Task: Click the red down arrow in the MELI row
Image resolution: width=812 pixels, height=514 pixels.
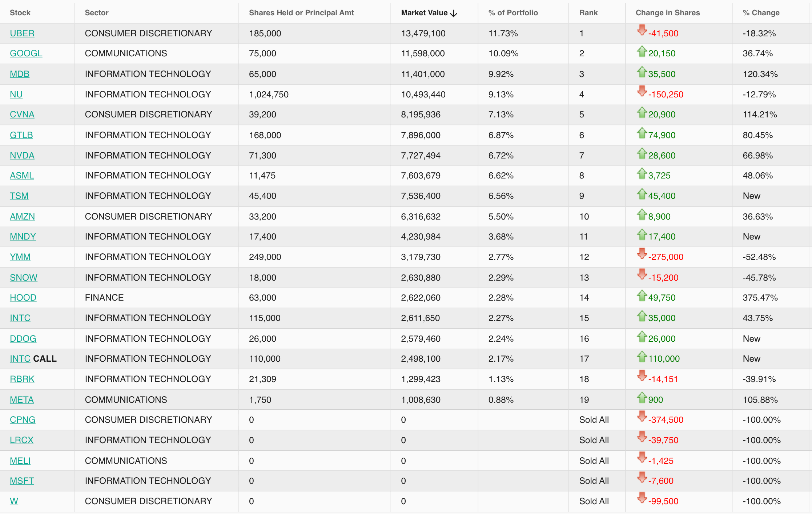Action: (x=642, y=458)
